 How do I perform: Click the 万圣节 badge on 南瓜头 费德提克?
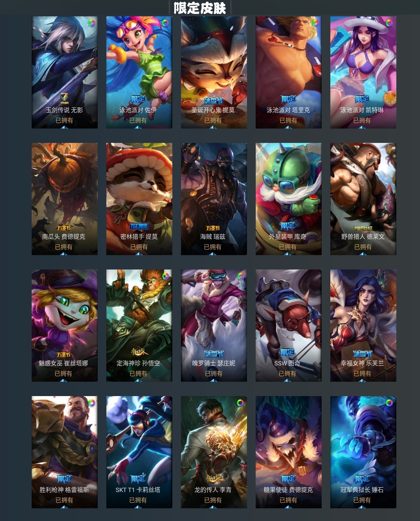pyautogui.click(x=64, y=228)
